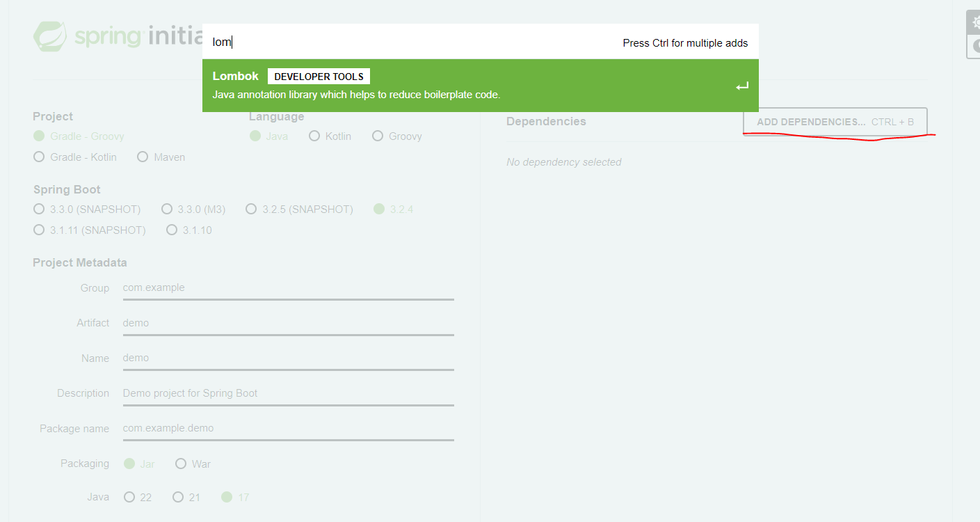Choose Spring Boot 3.3.0 (SNAPSHOT)
Viewport: 980px width, 522px height.
tap(87, 209)
